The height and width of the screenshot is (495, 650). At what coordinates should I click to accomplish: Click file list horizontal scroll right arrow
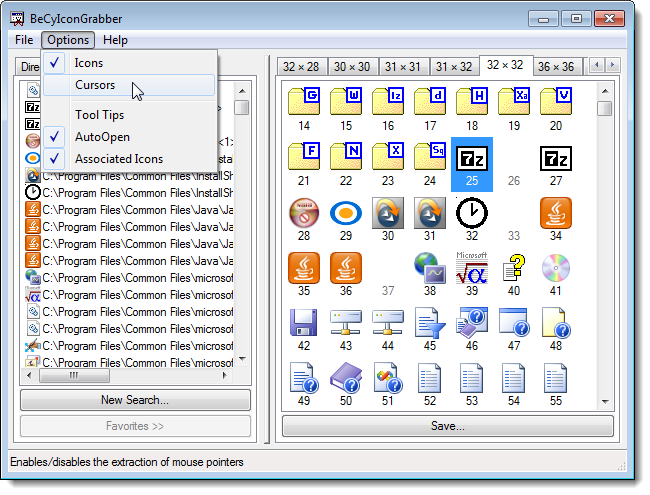tap(224, 376)
